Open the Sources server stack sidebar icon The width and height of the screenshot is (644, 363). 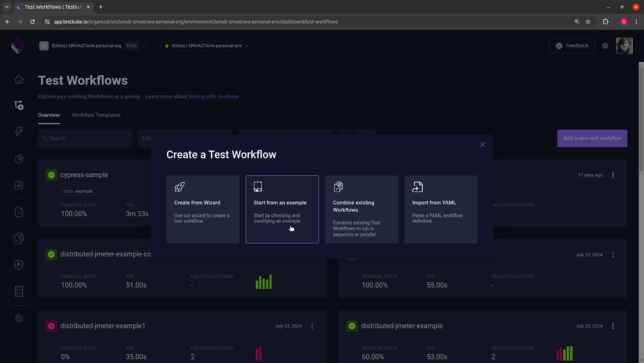[19, 291]
